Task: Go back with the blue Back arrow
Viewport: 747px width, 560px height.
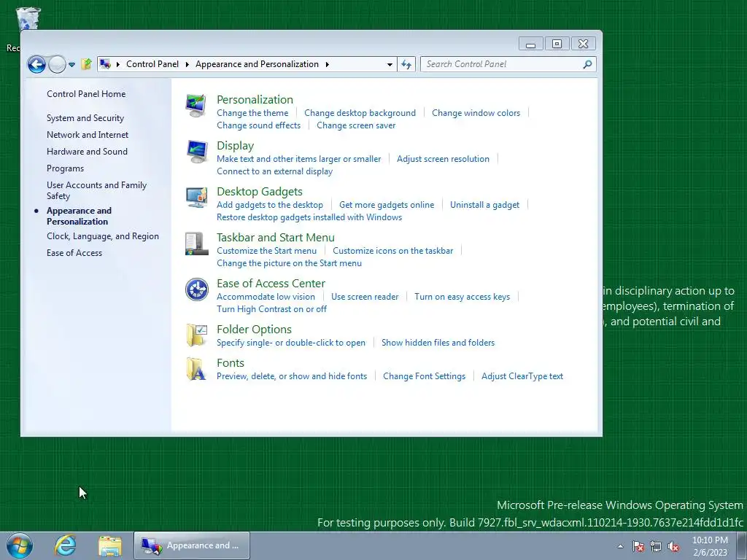Action: click(x=36, y=64)
